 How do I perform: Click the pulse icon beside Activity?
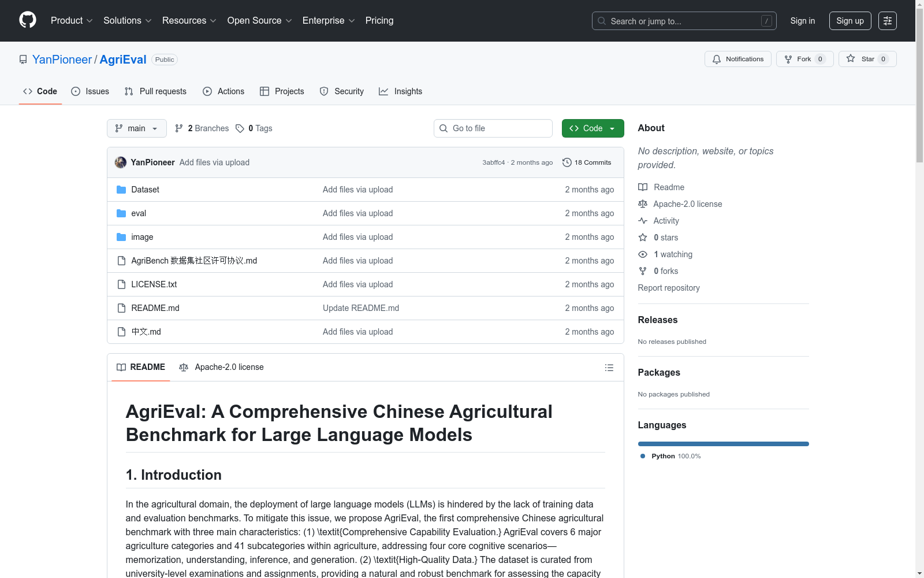point(643,221)
